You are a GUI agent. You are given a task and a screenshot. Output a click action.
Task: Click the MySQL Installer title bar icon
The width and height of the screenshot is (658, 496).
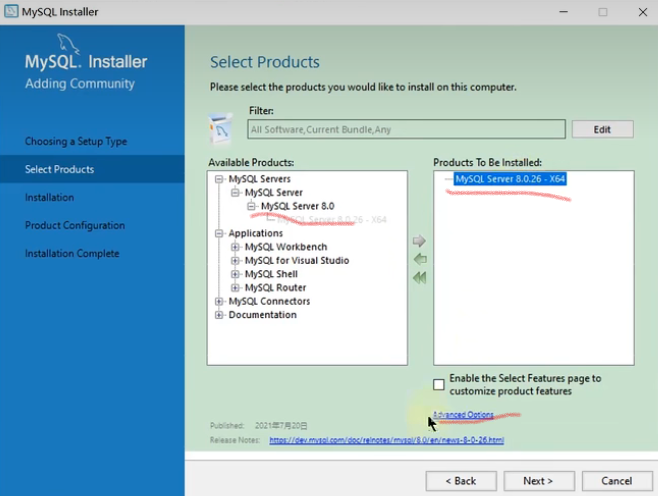tap(11, 11)
